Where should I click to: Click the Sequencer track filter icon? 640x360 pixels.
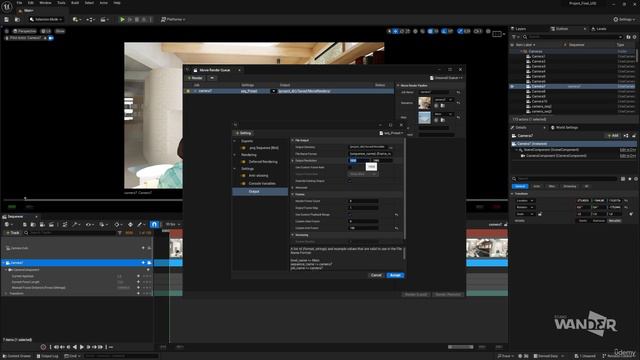coord(120,233)
